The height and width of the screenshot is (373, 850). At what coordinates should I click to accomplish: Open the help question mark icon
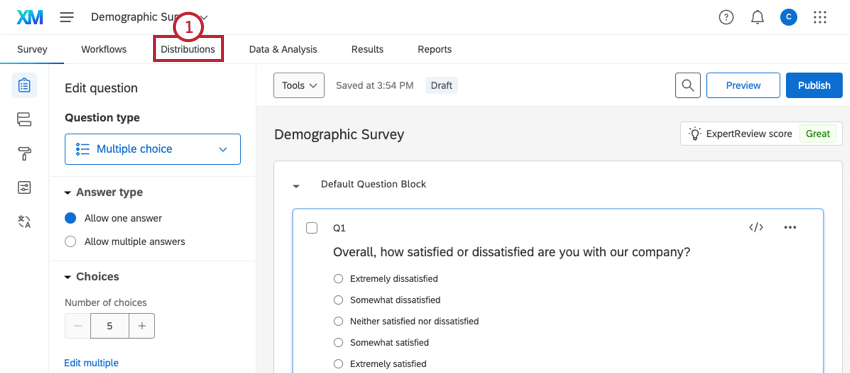[x=726, y=17]
